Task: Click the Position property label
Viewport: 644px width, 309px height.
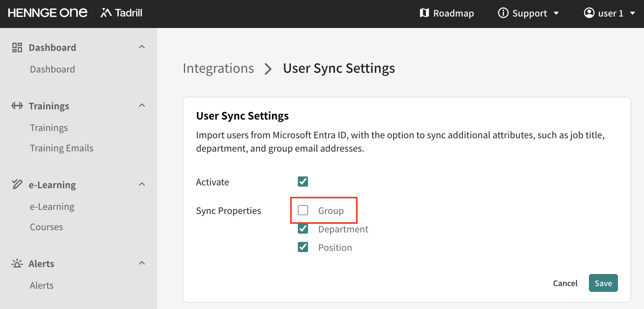Action: tap(335, 248)
